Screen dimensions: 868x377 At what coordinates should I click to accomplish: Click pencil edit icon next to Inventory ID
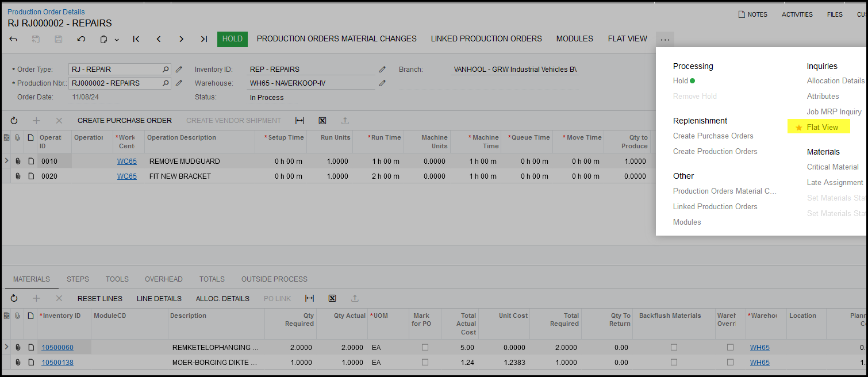pos(382,70)
